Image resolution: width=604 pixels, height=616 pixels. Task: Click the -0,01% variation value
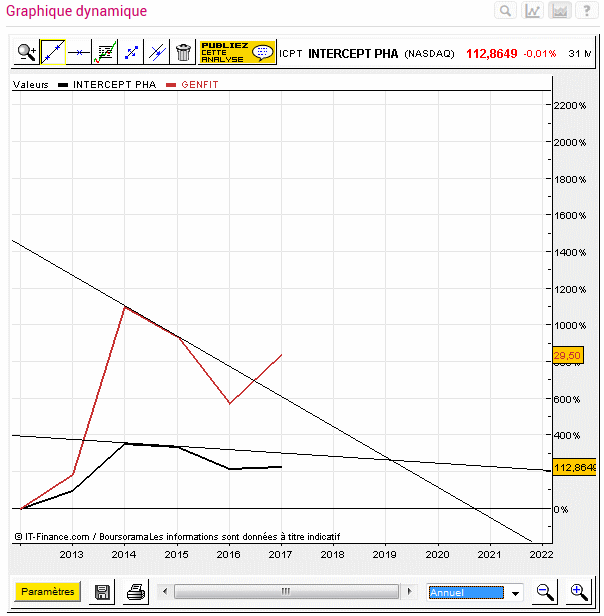(x=540, y=53)
